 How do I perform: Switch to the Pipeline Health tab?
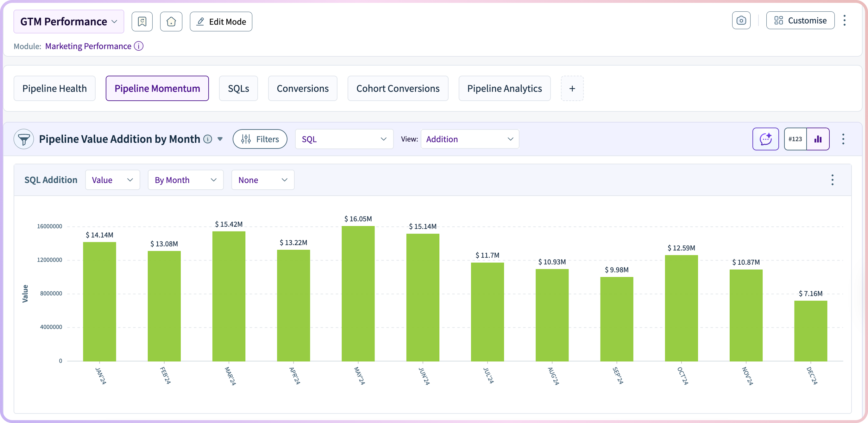(54, 88)
